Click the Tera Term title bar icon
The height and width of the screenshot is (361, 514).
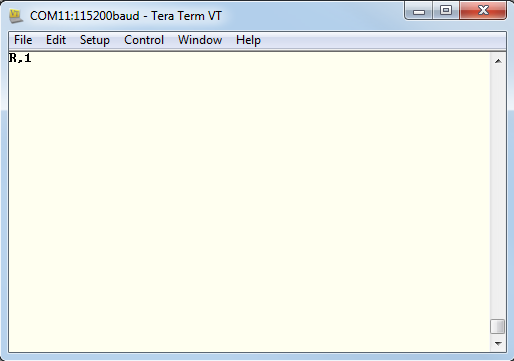pyautogui.click(x=16, y=16)
